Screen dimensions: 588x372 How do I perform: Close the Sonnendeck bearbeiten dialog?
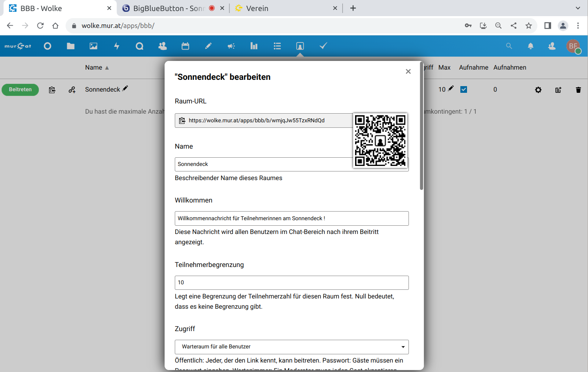click(x=408, y=71)
